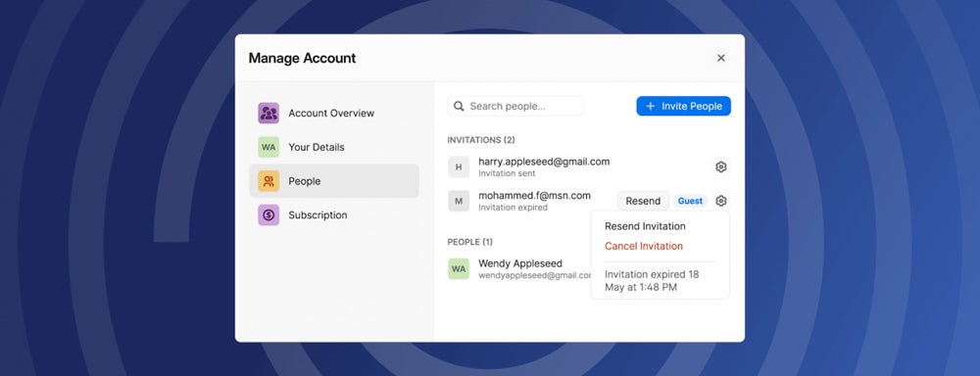Close the Manage Account dialog
The height and width of the screenshot is (376, 980).
720,58
